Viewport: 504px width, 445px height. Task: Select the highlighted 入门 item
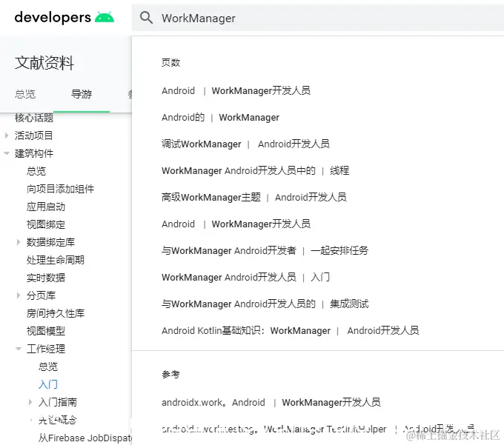pyautogui.click(x=48, y=384)
